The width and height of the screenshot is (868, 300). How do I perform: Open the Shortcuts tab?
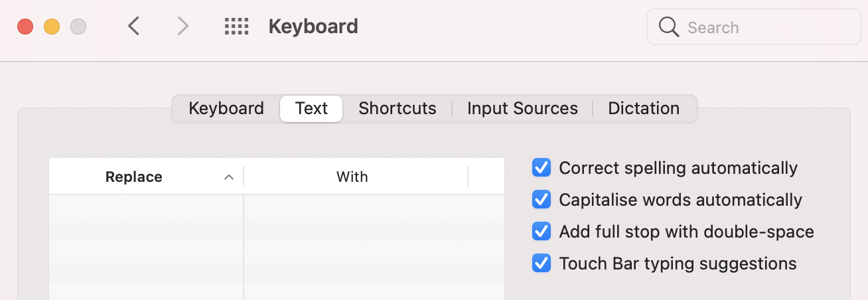pyautogui.click(x=397, y=109)
